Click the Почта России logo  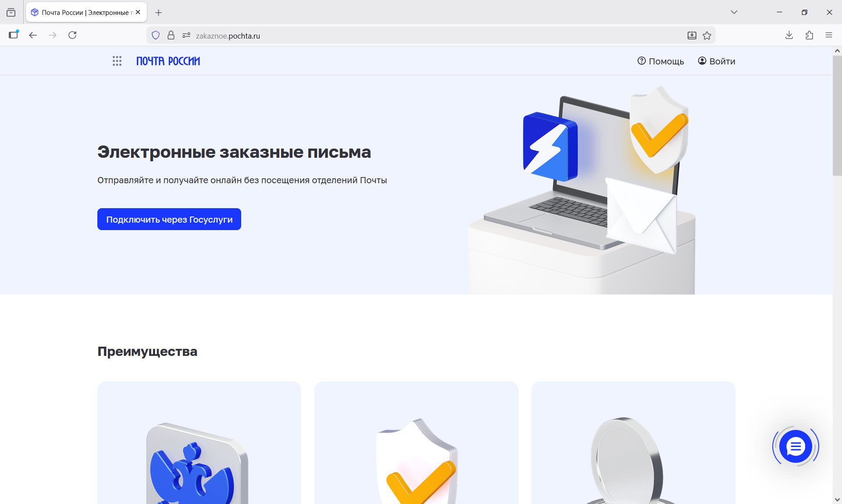coord(168,61)
